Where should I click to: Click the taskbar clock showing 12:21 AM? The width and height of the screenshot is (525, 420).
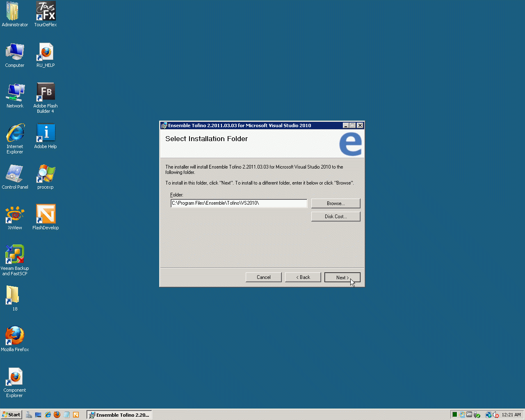(511, 415)
